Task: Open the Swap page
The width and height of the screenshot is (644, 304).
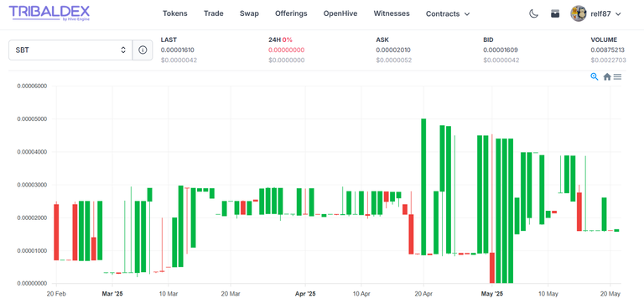Action: pyautogui.click(x=249, y=13)
